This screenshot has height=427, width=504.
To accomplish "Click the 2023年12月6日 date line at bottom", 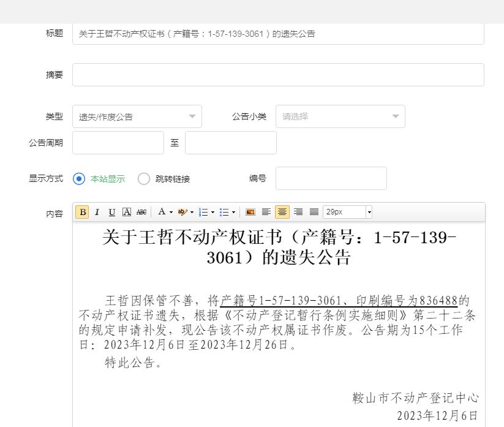I will pyautogui.click(x=437, y=415).
